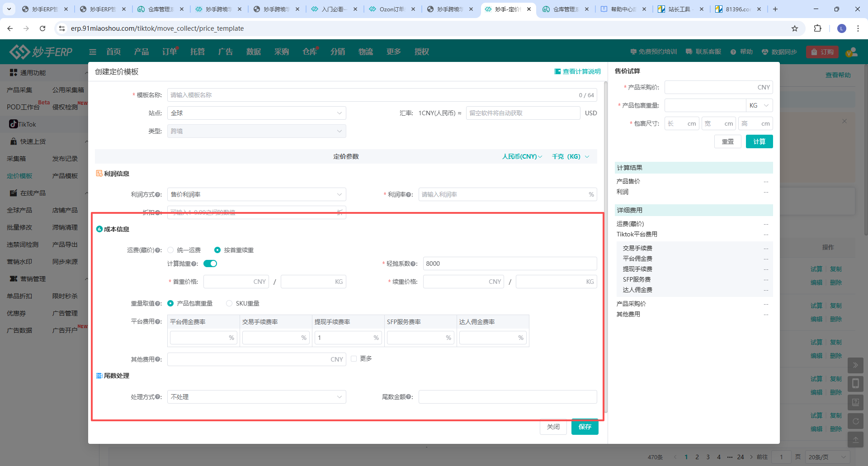Click the hamburger menu icon in header

click(93, 52)
